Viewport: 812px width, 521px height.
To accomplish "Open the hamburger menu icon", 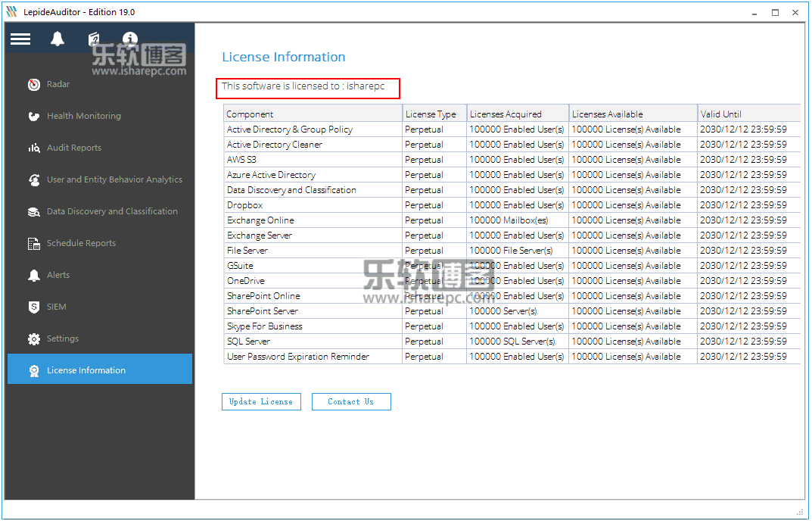I will click(20, 39).
